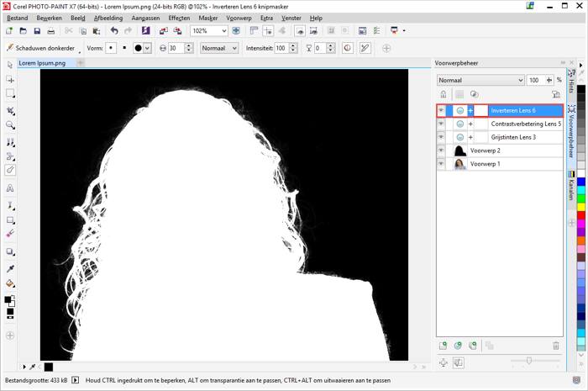Open the Masker menu
This screenshot has width=588, height=391.
click(208, 18)
